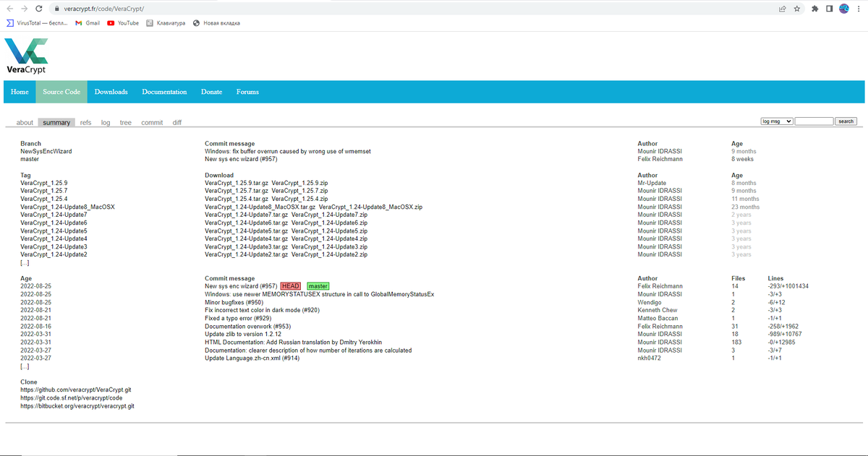This screenshot has width=868, height=456.
Task: Open the NewSysEncWizard branch
Action: (x=46, y=152)
